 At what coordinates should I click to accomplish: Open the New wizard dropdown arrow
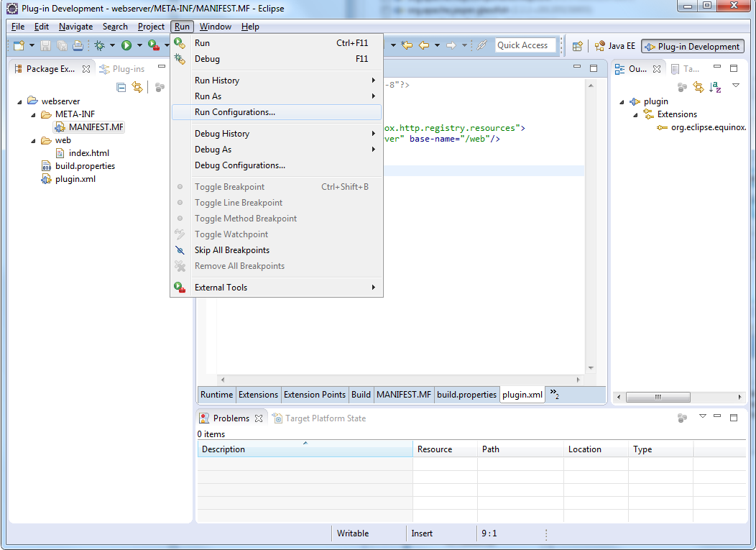tap(32, 45)
